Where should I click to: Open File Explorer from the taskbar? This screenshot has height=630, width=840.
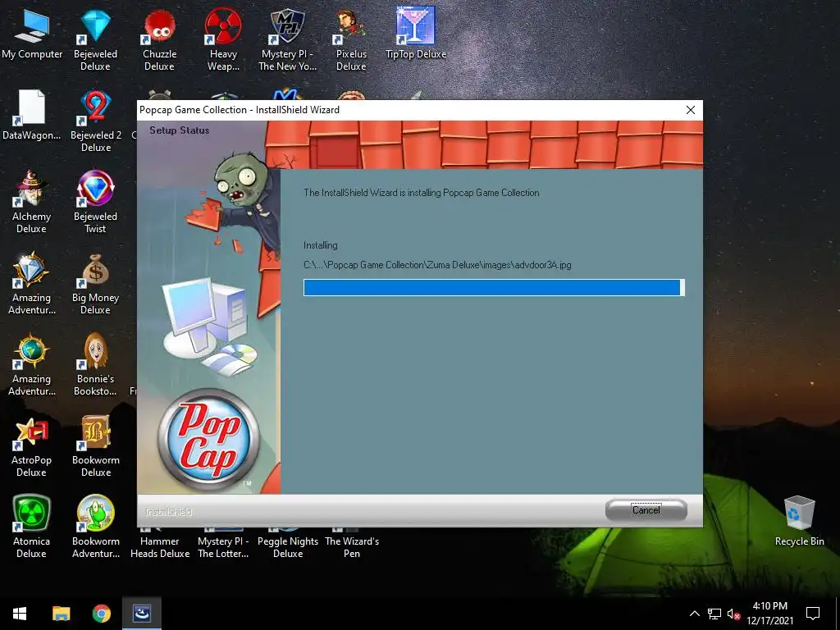pos(61,614)
